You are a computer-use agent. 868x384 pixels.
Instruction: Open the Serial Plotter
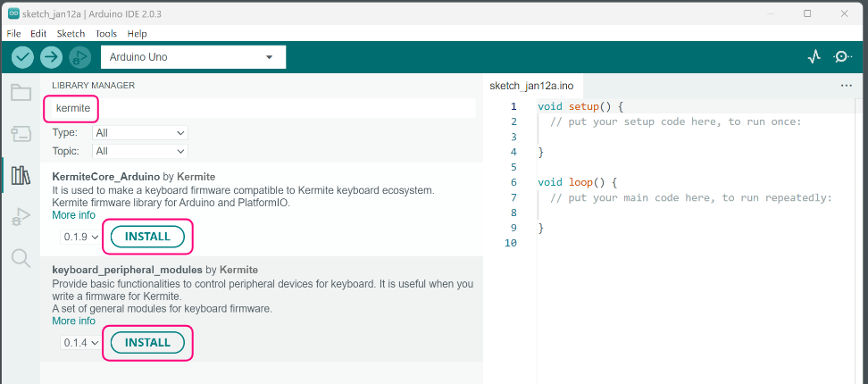click(x=814, y=57)
